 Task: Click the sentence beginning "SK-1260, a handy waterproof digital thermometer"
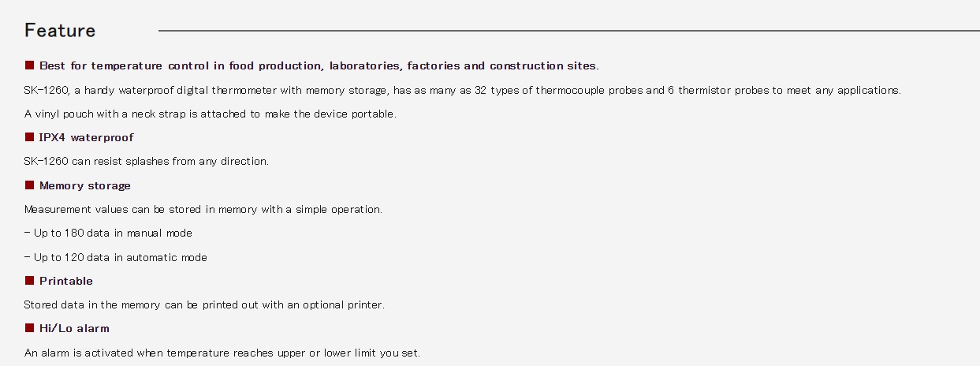click(x=463, y=90)
